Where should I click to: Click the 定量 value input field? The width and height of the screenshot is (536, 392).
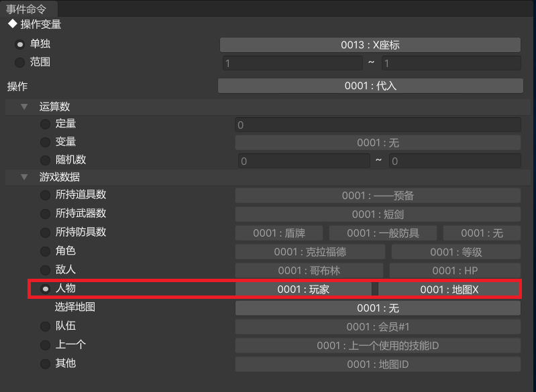(378, 125)
